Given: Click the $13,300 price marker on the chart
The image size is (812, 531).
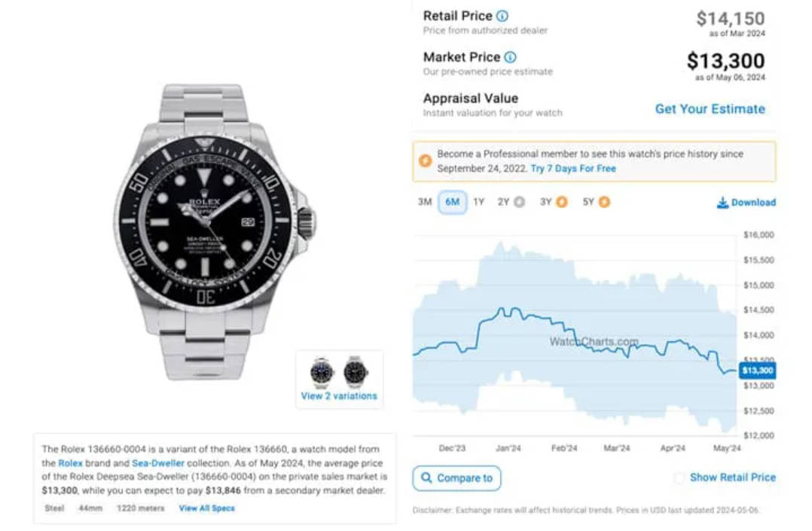Looking at the screenshot, I should tap(757, 371).
